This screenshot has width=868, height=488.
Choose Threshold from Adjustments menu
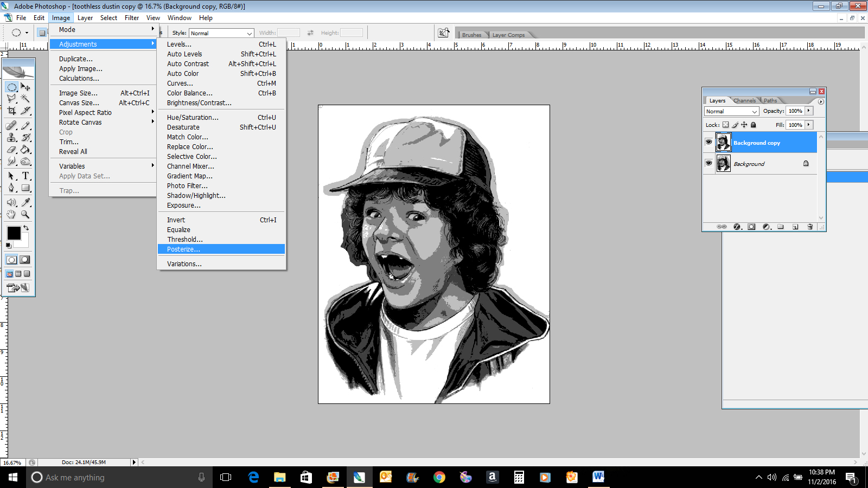[x=221, y=240]
